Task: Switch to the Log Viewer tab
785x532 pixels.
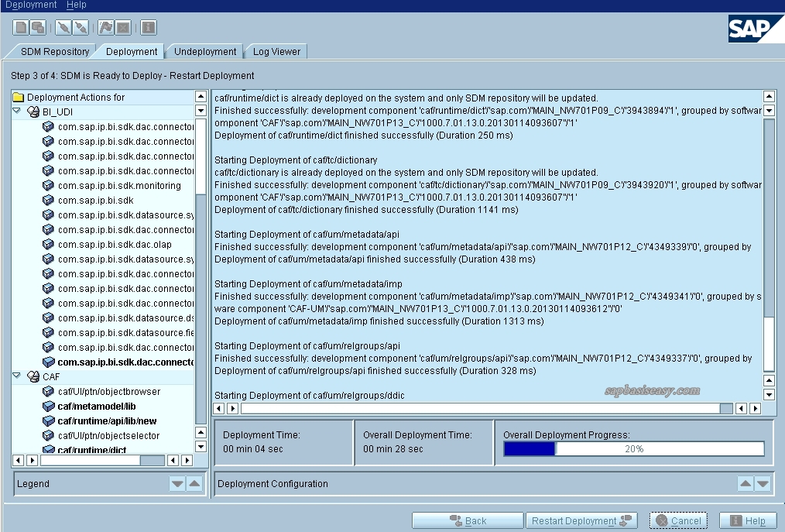Action: coord(276,51)
